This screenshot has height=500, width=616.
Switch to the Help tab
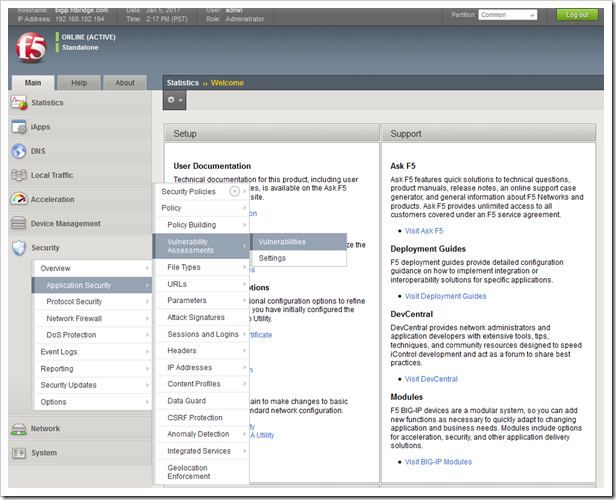tap(79, 83)
